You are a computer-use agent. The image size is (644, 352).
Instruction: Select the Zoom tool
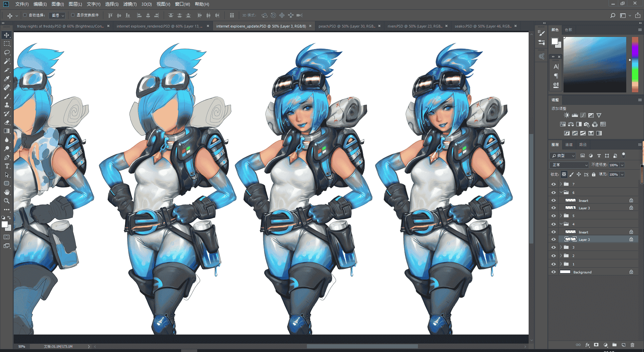[7, 201]
